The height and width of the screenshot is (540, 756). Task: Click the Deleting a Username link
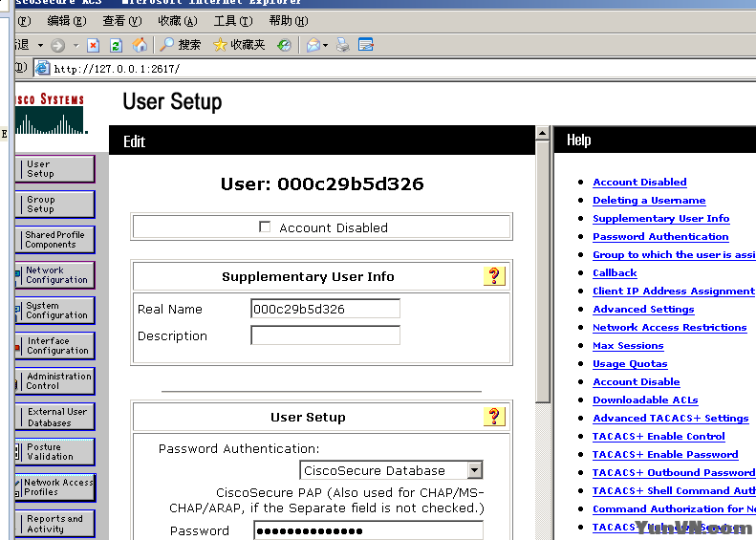point(649,200)
